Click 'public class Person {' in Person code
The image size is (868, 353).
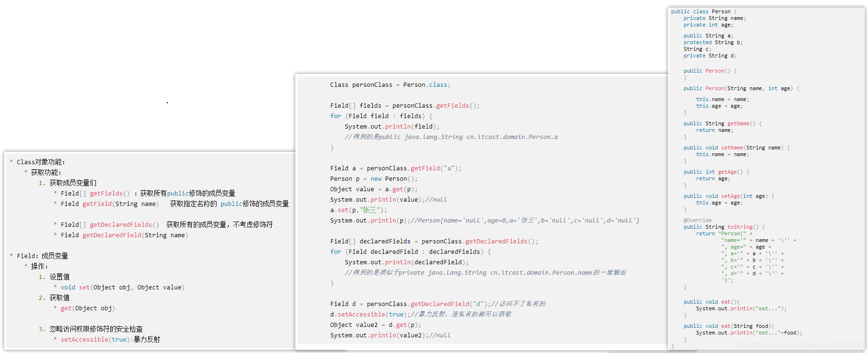[704, 11]
